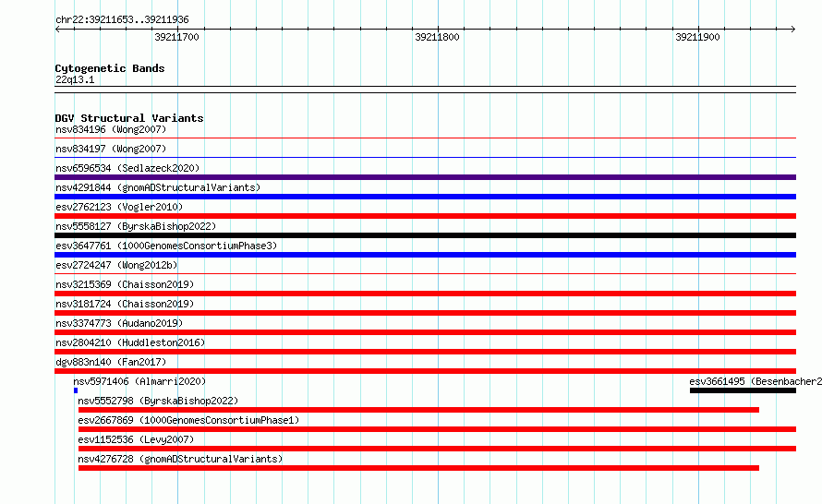The width and height of the screenshot is (822, 504).
Task: Click the small blue marker for nsv5971406
Action: point(76,390)
